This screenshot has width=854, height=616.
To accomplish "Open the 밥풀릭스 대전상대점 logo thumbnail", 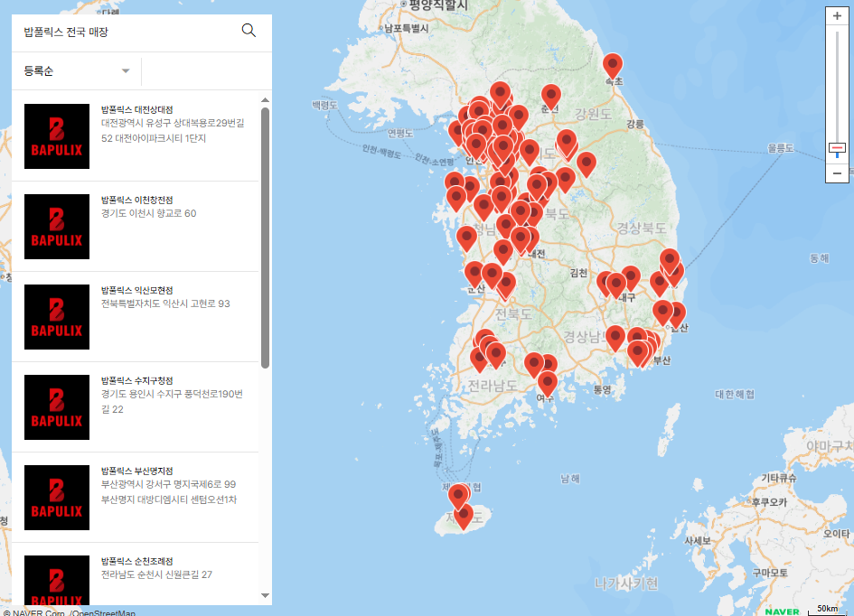I will [x=57, y=136].
